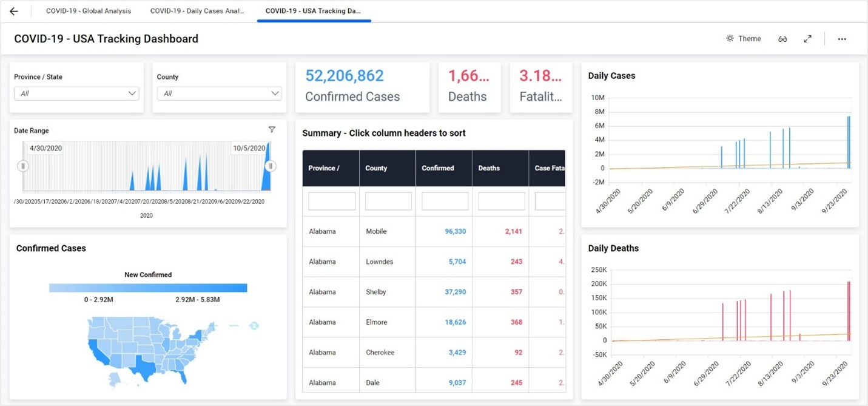
Task: Switch to COVID-19 Global Analysis tab
Action: 88,10
